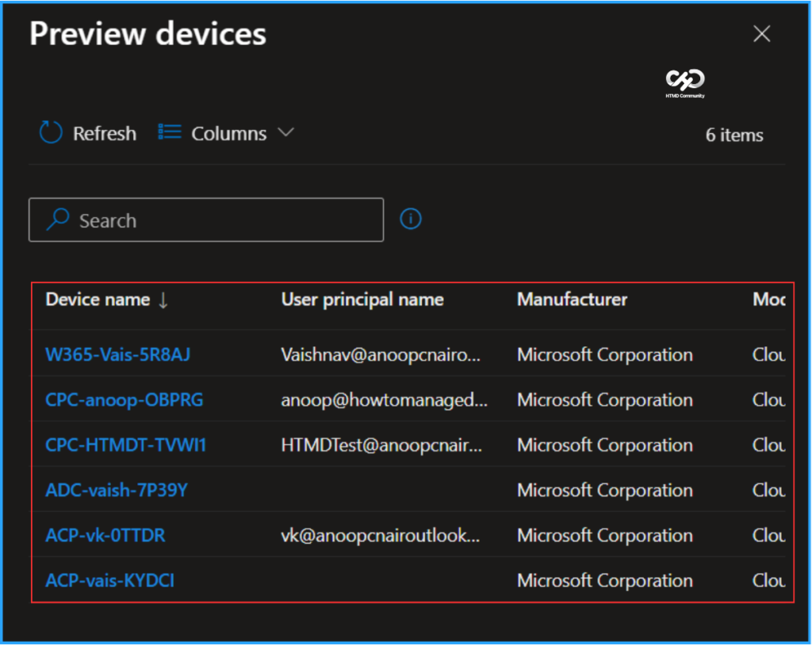
Task: Close the Preview devices pane
Action: tap(762, 33)
